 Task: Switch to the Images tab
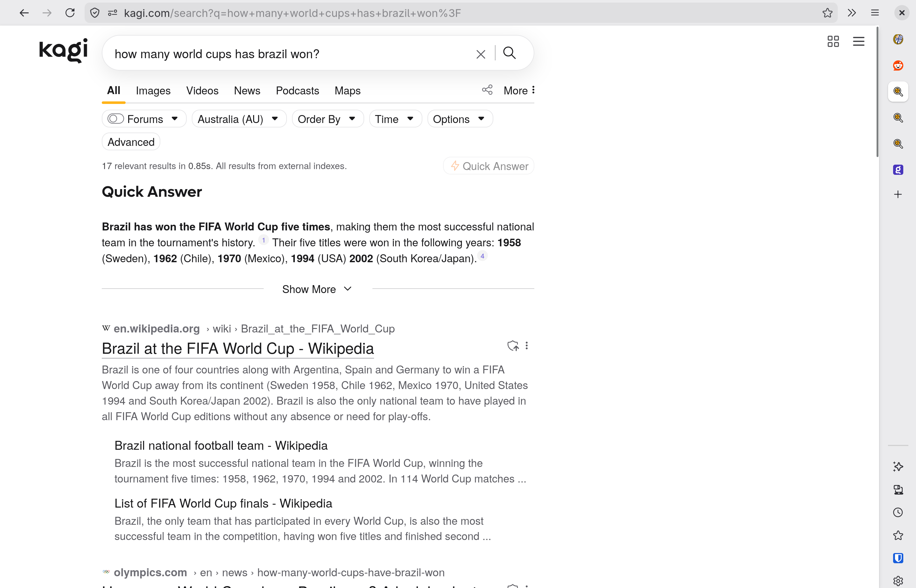point(153,91)
